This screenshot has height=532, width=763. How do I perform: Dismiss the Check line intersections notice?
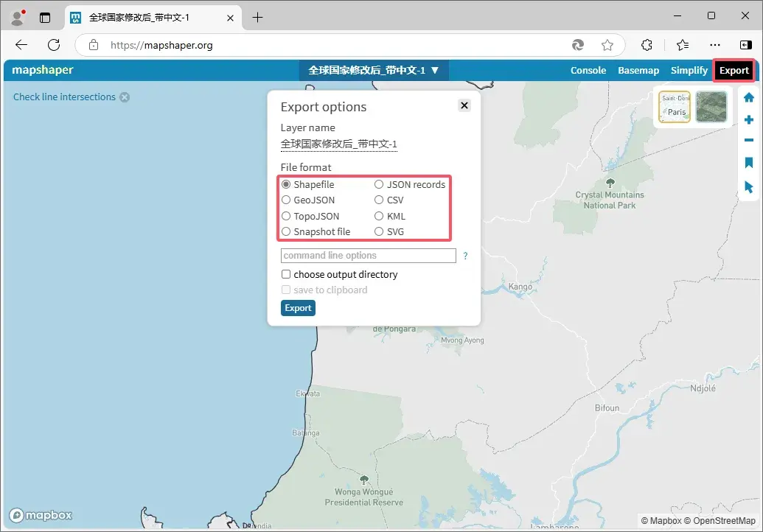point(125,97)
